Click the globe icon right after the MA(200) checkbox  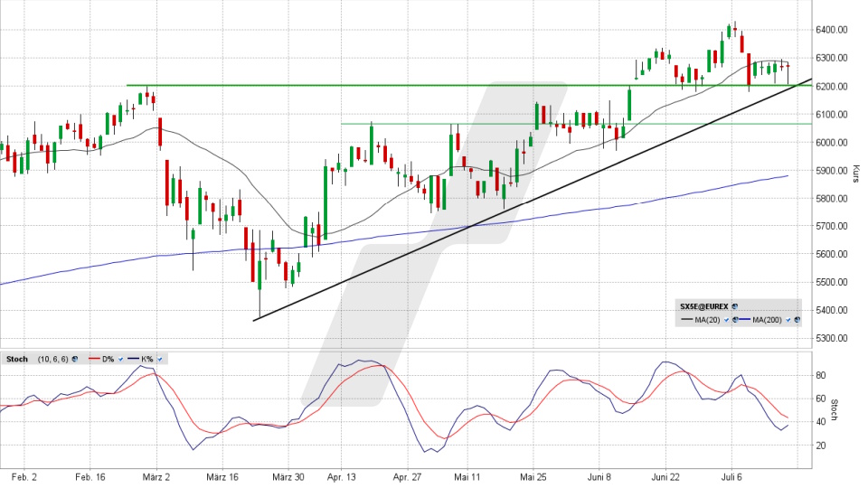[797, 319]
